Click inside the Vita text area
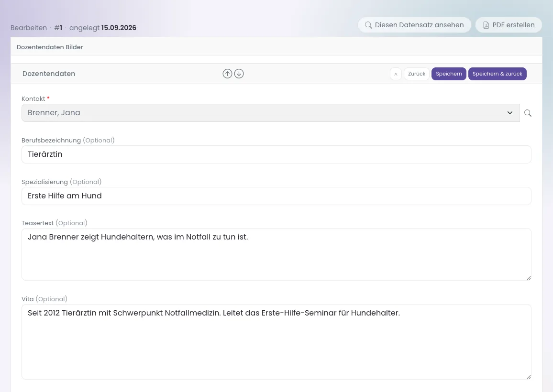The height and width of the screenshot is (392, 553). coord(276,342)
